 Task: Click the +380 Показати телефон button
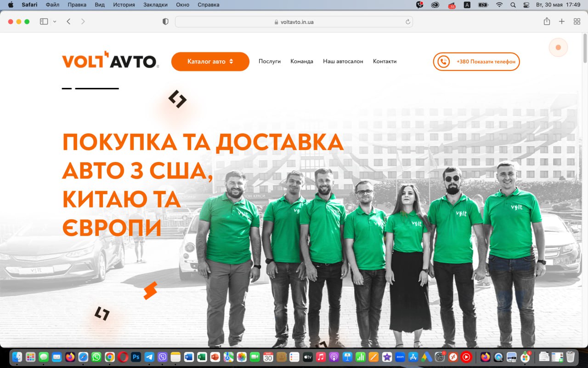(x=476, y=62)
